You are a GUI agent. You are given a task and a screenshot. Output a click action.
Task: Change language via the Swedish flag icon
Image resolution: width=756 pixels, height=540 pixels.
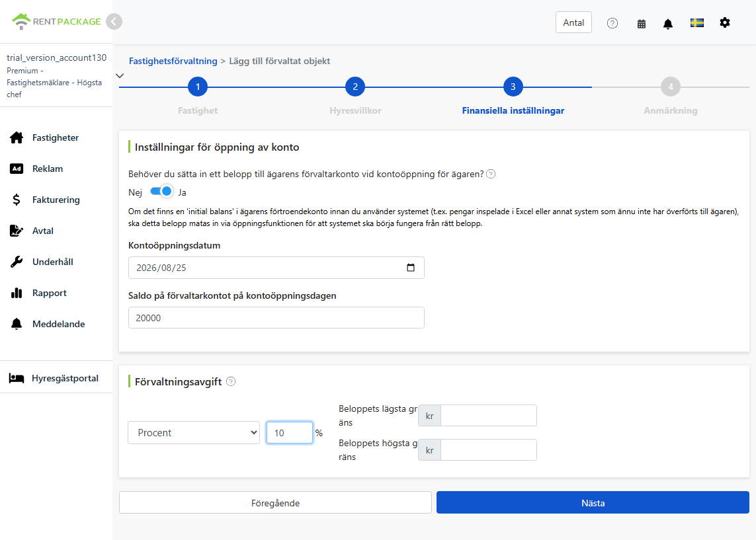696,22
